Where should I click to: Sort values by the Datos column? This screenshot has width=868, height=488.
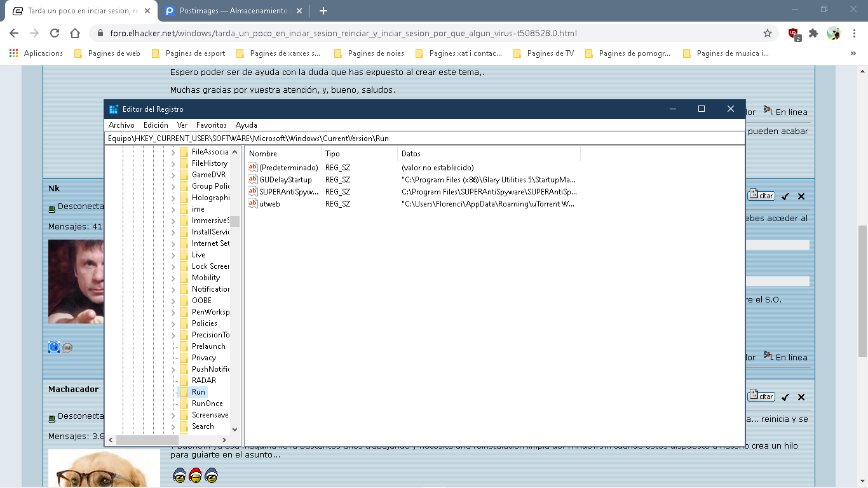(x=489, y=154)
